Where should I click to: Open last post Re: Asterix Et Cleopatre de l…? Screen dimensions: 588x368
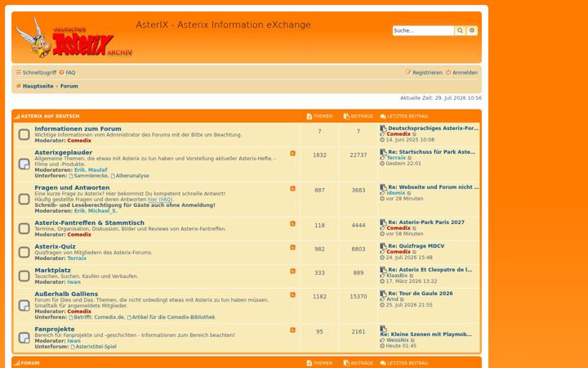click(430, 269)
